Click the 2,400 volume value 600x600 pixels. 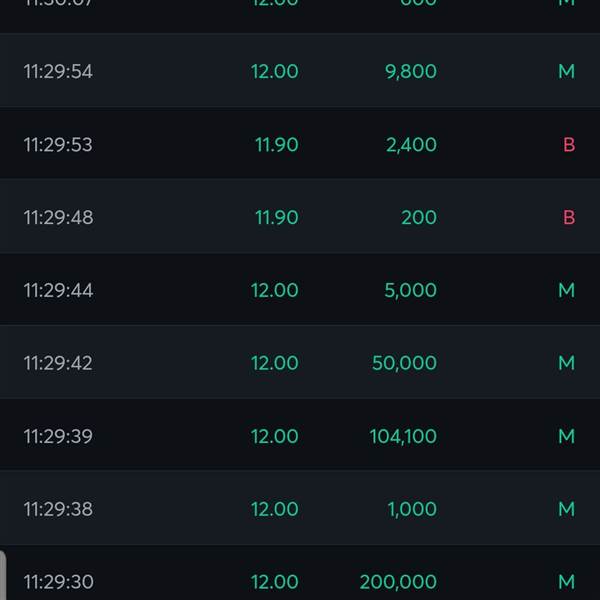click(x=411, y=145)
